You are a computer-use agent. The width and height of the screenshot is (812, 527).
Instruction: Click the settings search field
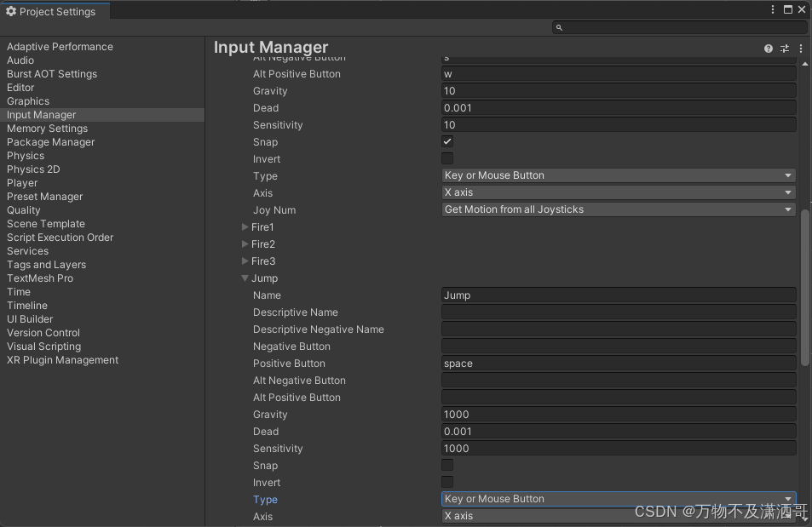coord(679,27)
